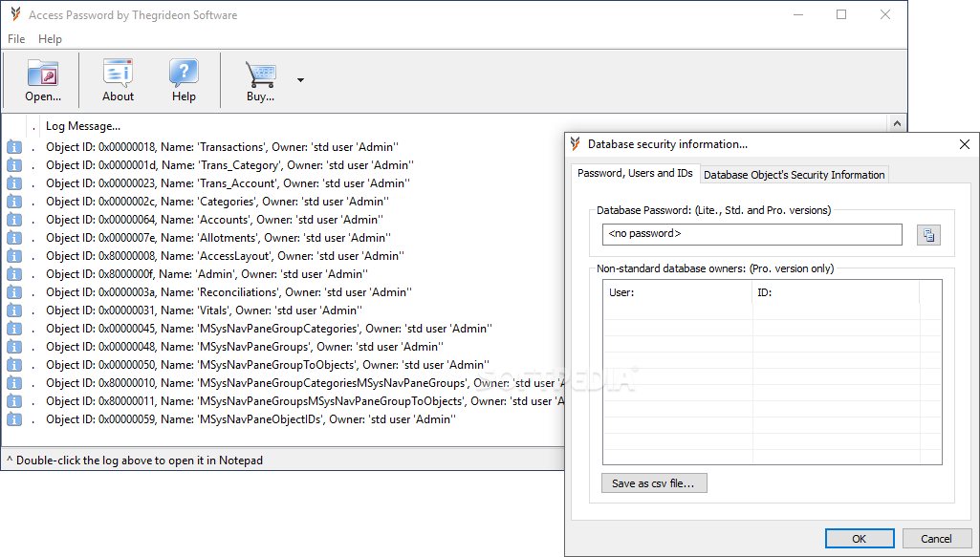Click info icon of 'Reconciliations' log row

(14, 292)
